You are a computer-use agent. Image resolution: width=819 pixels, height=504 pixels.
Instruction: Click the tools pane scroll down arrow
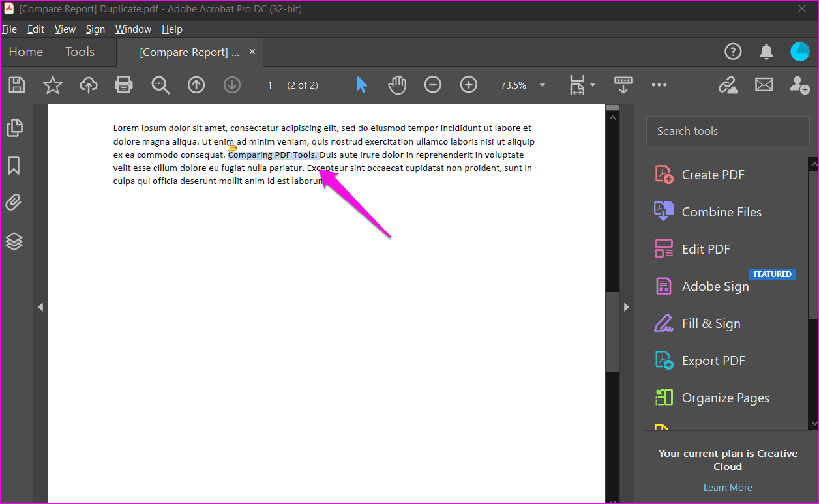point(814,424)
